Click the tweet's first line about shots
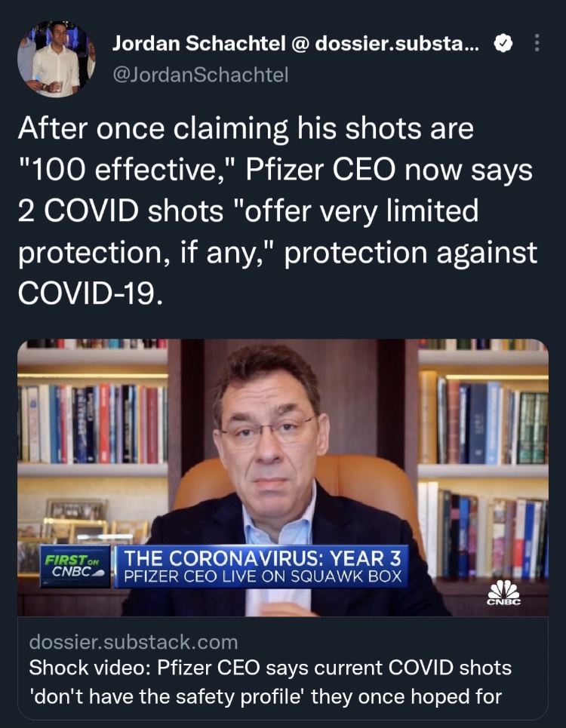566x728 pixels. coord(246,129)
